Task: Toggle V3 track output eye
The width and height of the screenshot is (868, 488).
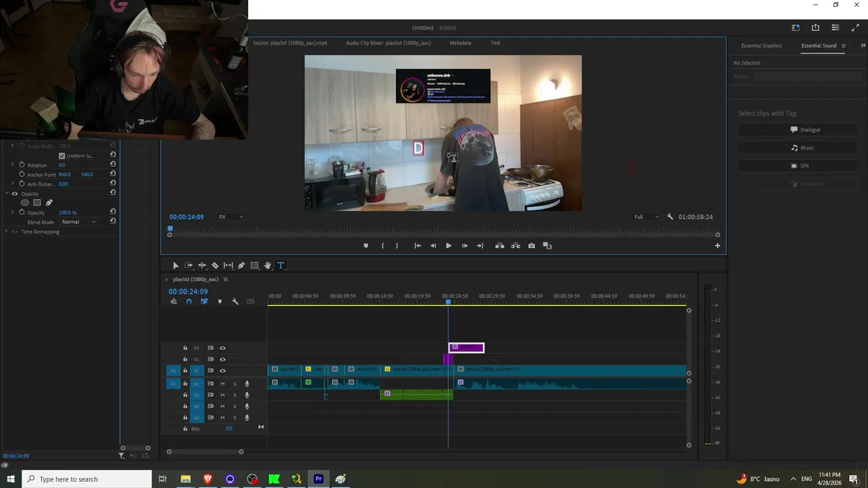Action: point(222,348)
